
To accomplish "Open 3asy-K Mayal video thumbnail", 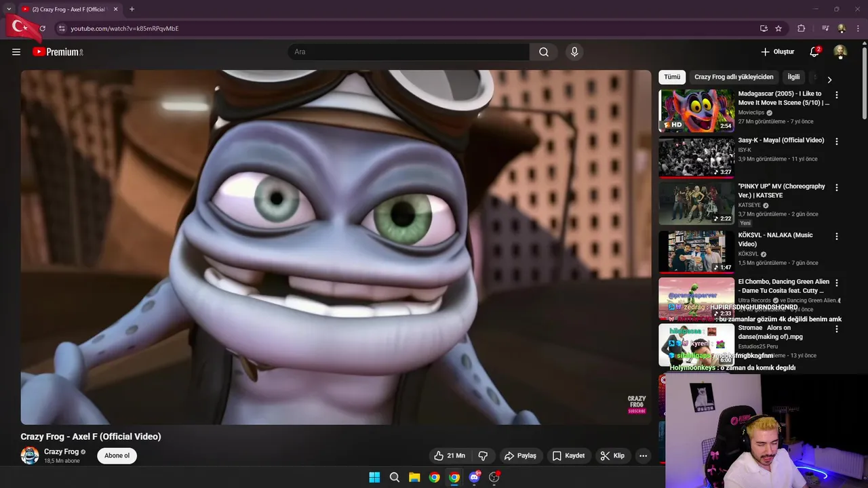I will pos(696,157).
